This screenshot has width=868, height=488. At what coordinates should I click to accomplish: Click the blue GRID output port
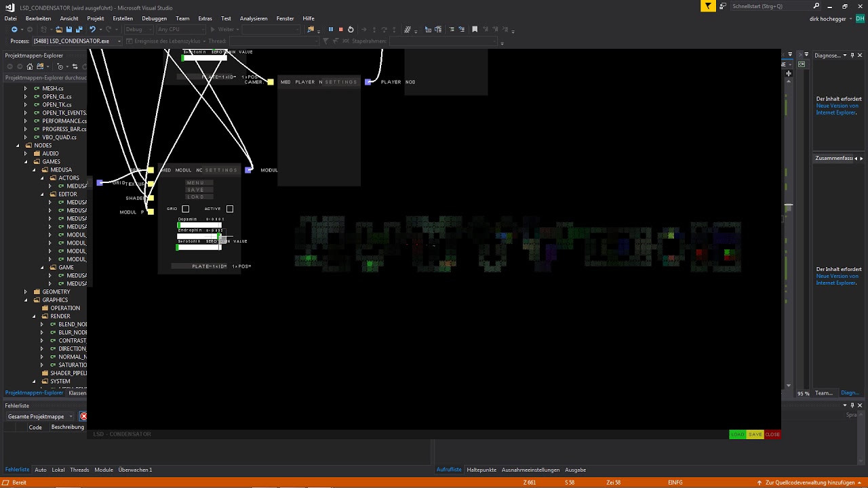100,183
